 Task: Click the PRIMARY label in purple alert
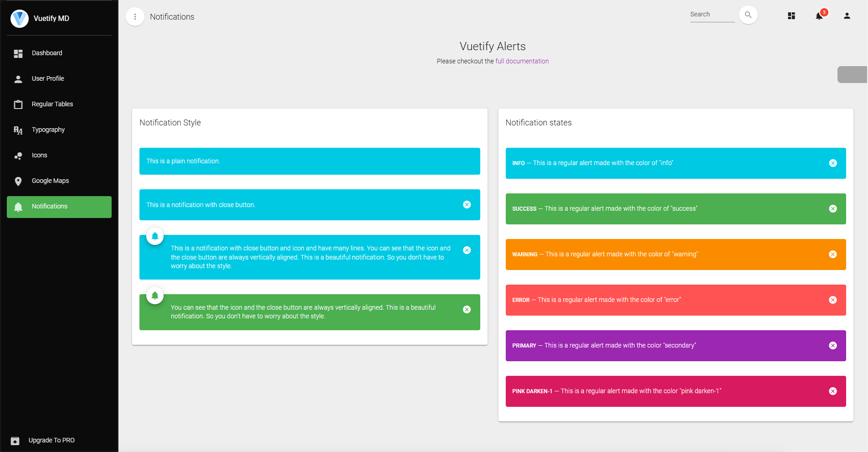coord(524,346)
